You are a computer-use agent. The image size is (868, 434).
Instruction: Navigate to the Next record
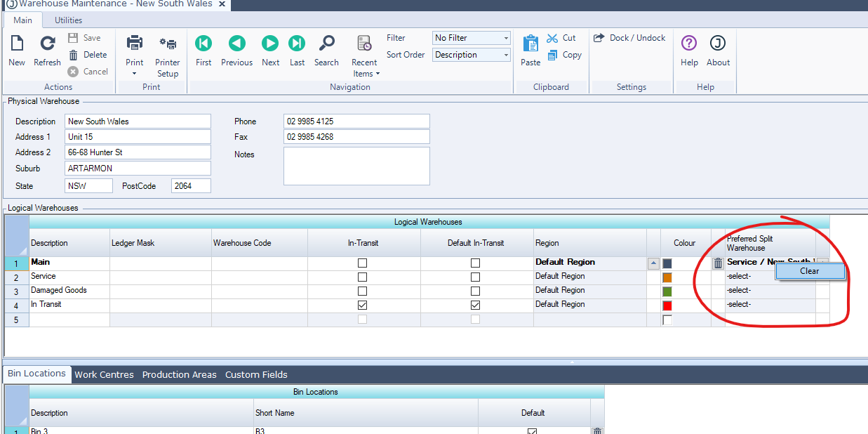pyautogui.click(x=270, y=44)
